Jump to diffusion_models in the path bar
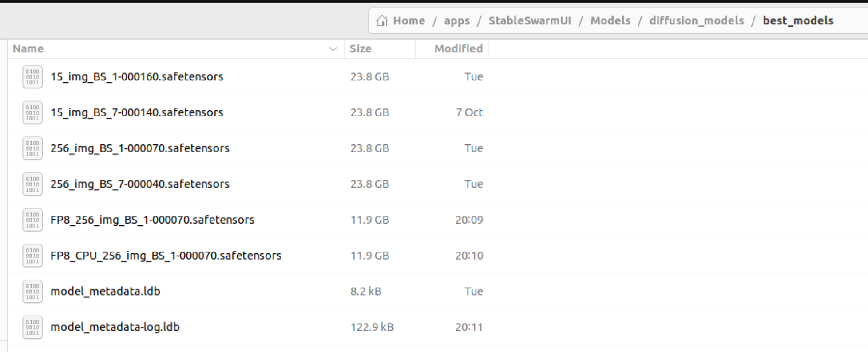868x352 pixels. pyautogui.click(x=697, y=21)
